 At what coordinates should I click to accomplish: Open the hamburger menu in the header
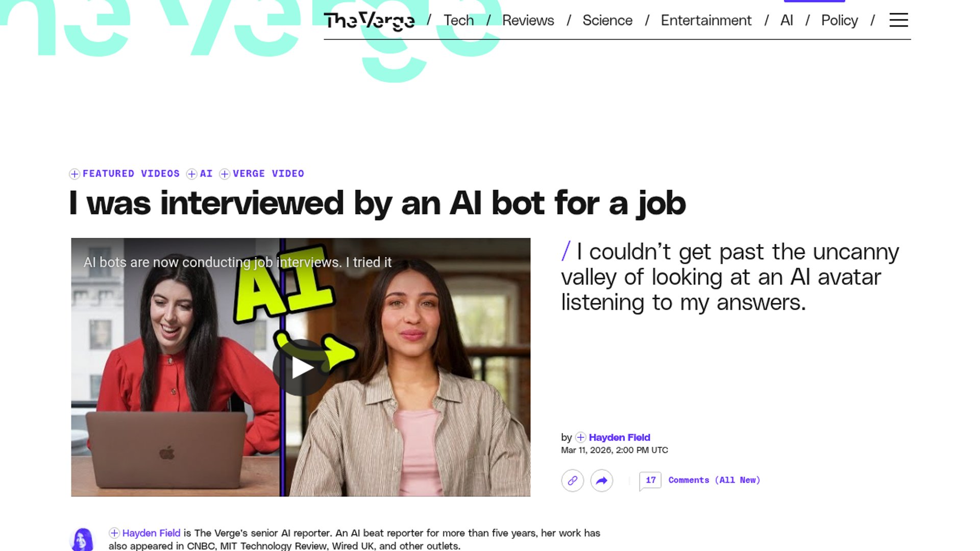pos(898,20)
